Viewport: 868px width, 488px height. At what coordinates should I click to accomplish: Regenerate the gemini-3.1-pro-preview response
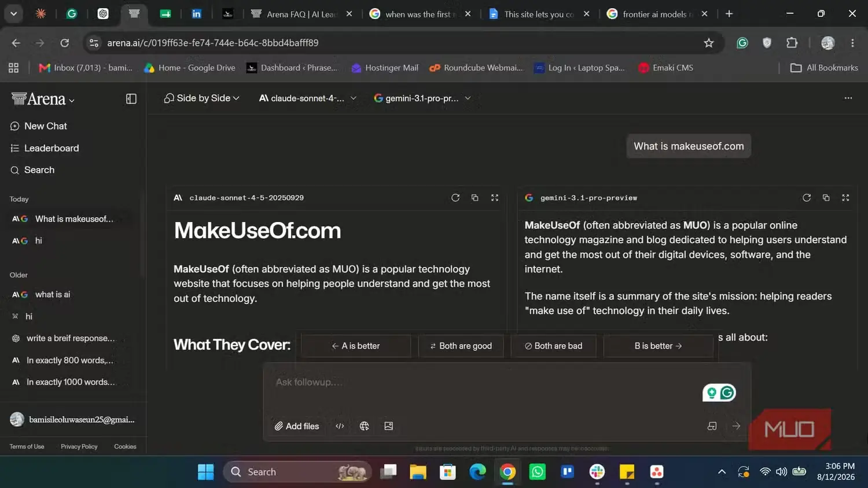point(807,198)
